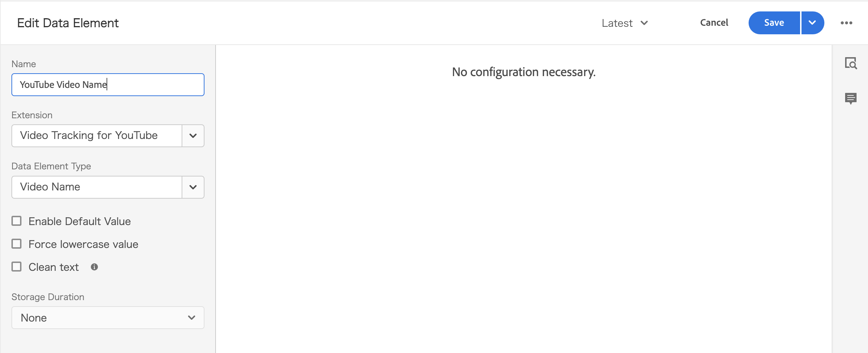Check the Clean text checkbox
Viewport: 868px width, 353px height.
pyautogui.click(x=16, y=267)
